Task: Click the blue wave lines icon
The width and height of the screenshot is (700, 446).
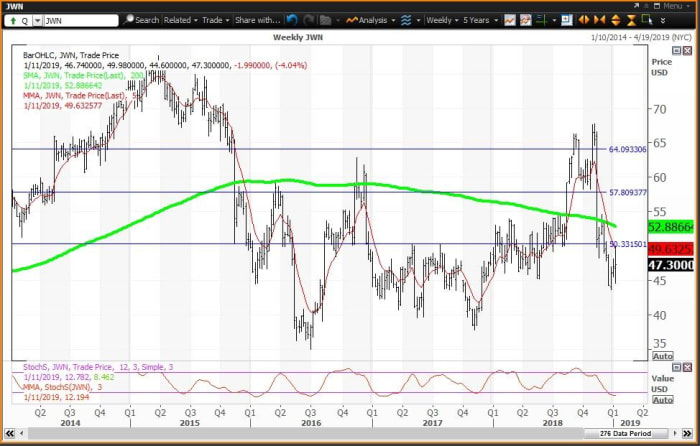Action: (409, 19)
